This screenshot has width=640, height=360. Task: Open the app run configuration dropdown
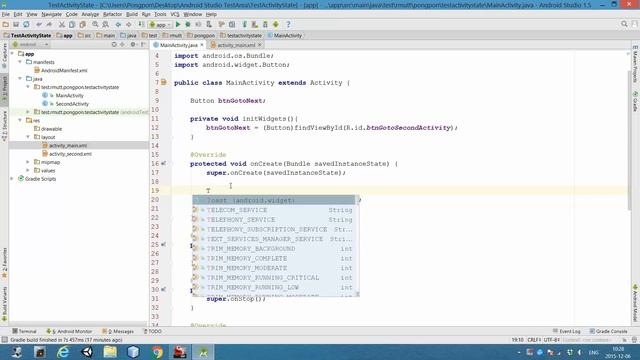[x=160, y=24]
